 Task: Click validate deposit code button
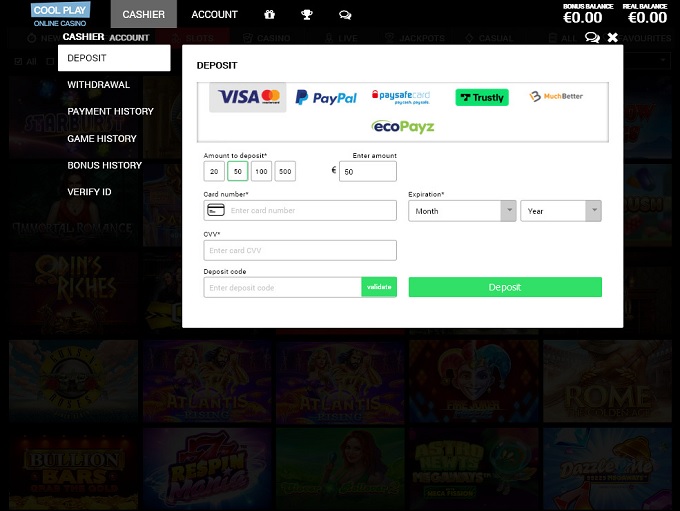(x=379, y=287)
